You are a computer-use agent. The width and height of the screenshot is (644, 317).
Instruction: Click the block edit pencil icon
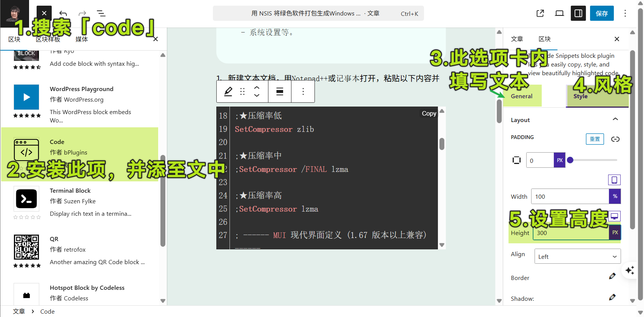tap(228, 92)
